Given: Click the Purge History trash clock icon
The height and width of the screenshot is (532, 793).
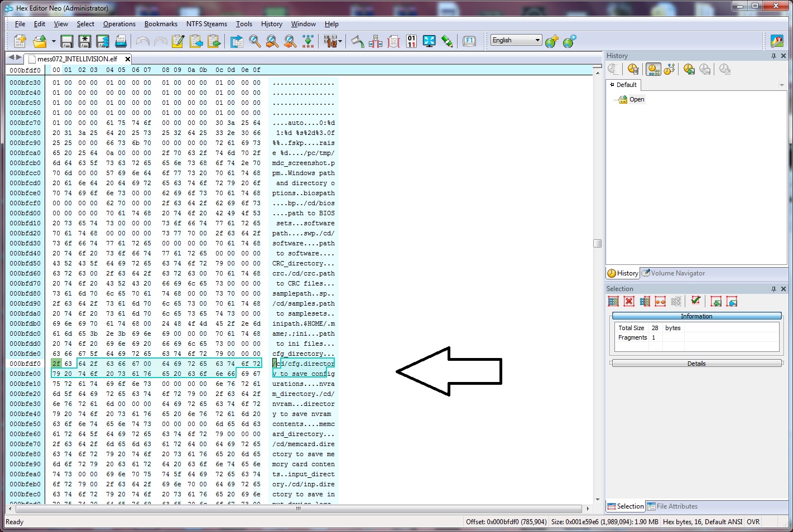Looking at the screenshot, I should pos(633,69).
